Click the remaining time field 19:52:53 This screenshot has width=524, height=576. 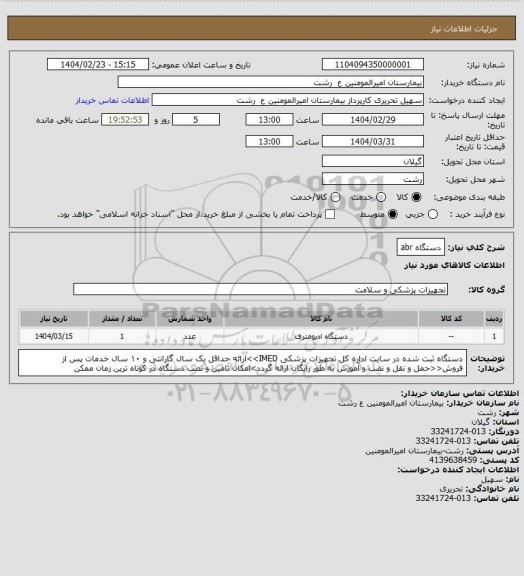pyautogui.click(x=125, y=120)
